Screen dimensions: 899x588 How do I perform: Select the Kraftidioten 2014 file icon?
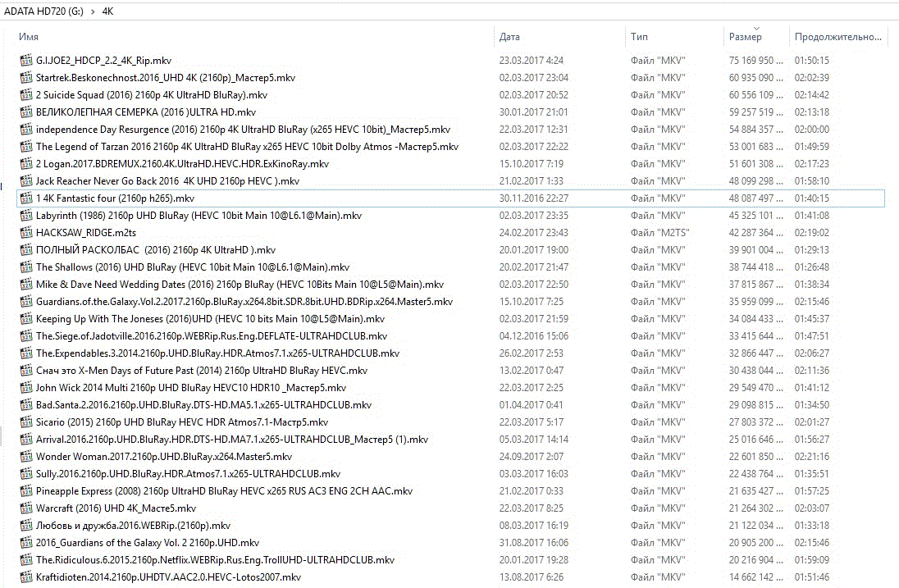[x=26, y=577]
